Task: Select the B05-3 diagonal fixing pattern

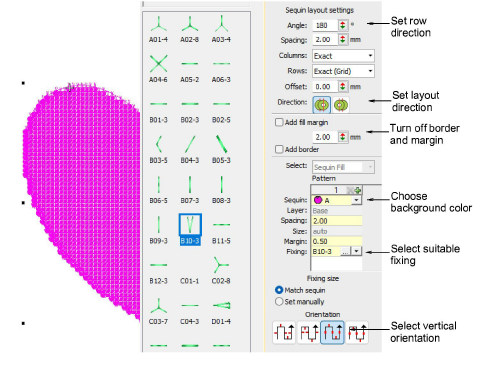Action: point(221,149)
